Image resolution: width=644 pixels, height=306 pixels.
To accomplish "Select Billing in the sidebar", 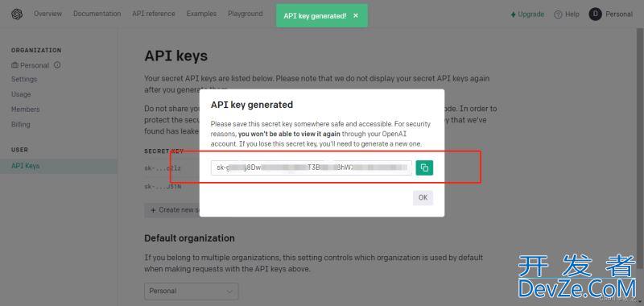I will pyautogui.click(x=21, y=125).
